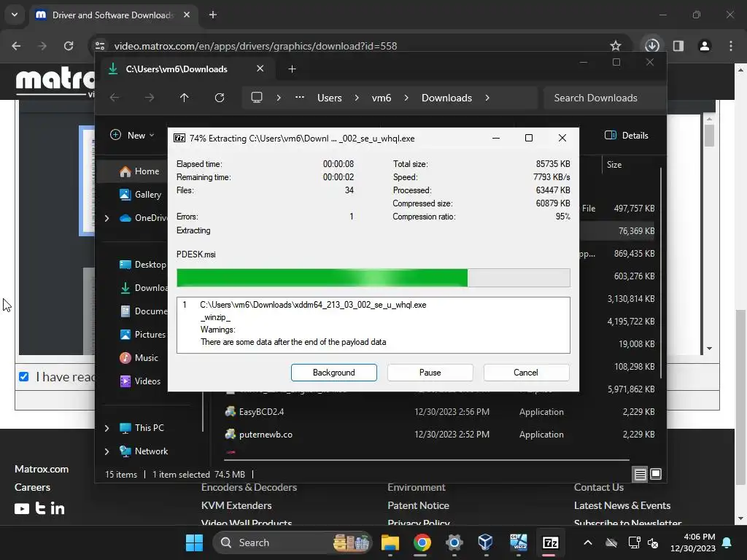The image size is (747, 560).
Task: Expand chevron after Users breadcrumb
Action: (356, 98)
